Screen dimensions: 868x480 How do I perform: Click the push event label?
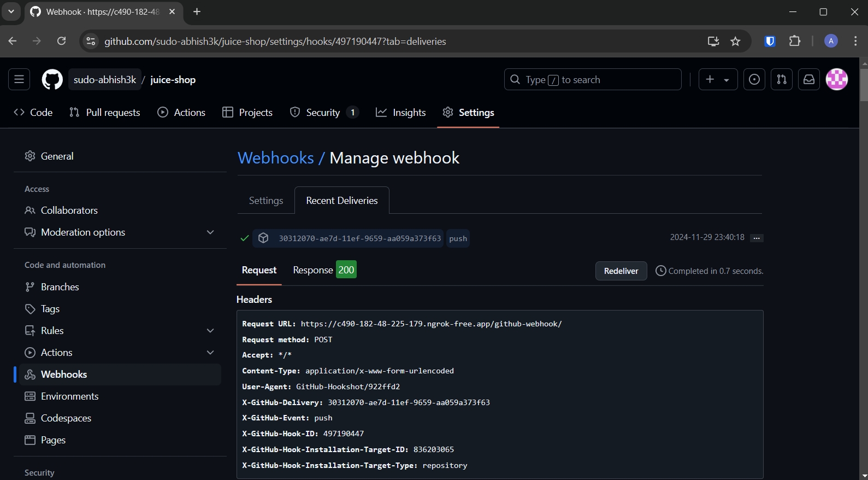point(458,238)
